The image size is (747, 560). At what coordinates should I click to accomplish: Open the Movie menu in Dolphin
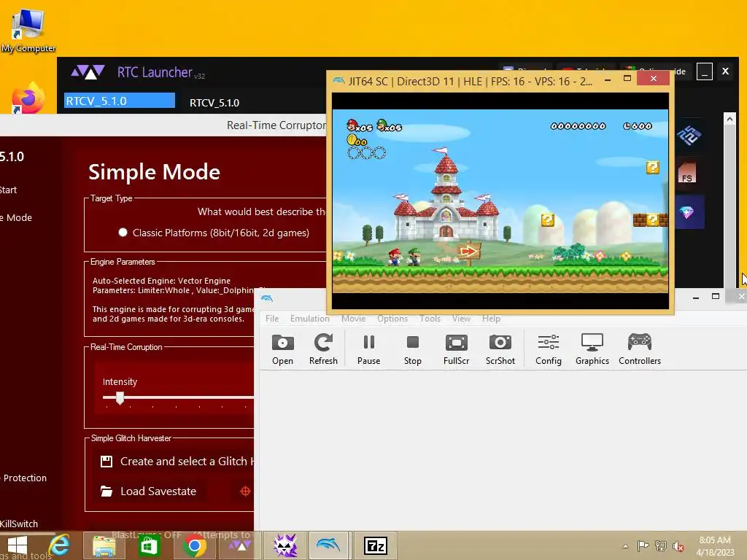[354, 319]
